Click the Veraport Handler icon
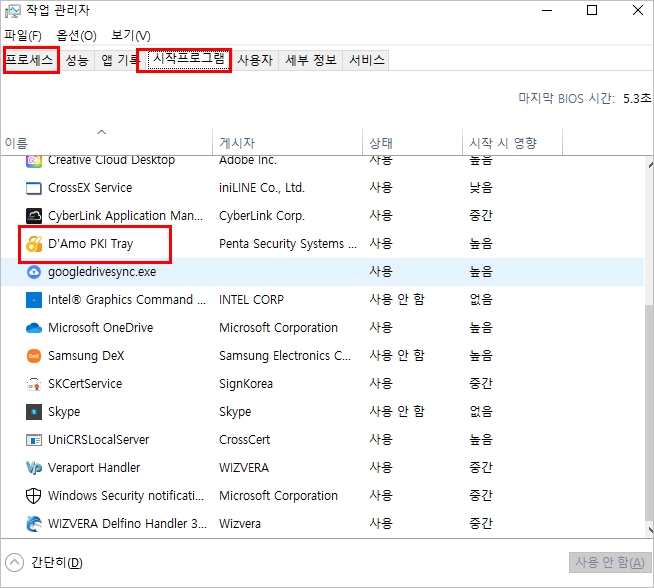The width and height of the screenshot is (654, 588). [33, 468]
